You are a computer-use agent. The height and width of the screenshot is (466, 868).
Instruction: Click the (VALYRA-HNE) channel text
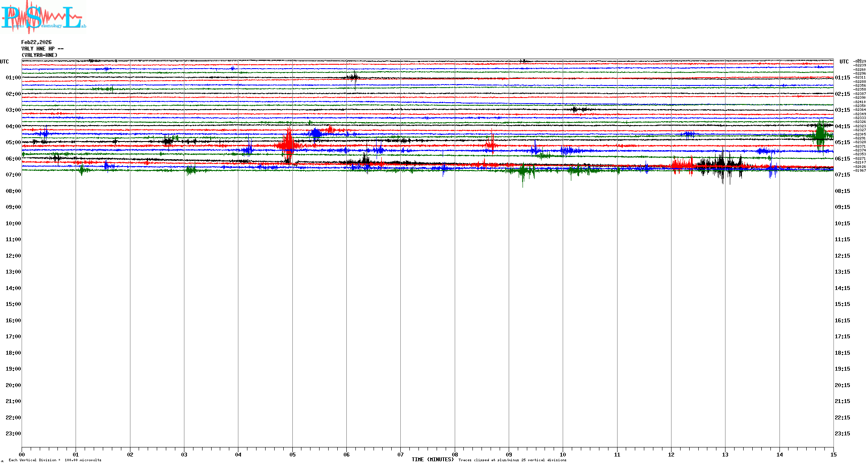[x=39, y=55]
